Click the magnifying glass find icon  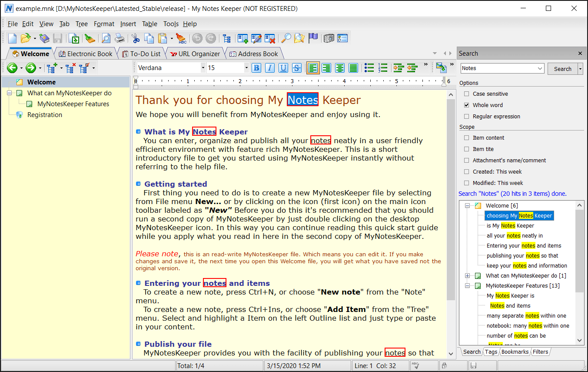click(286, 38)
